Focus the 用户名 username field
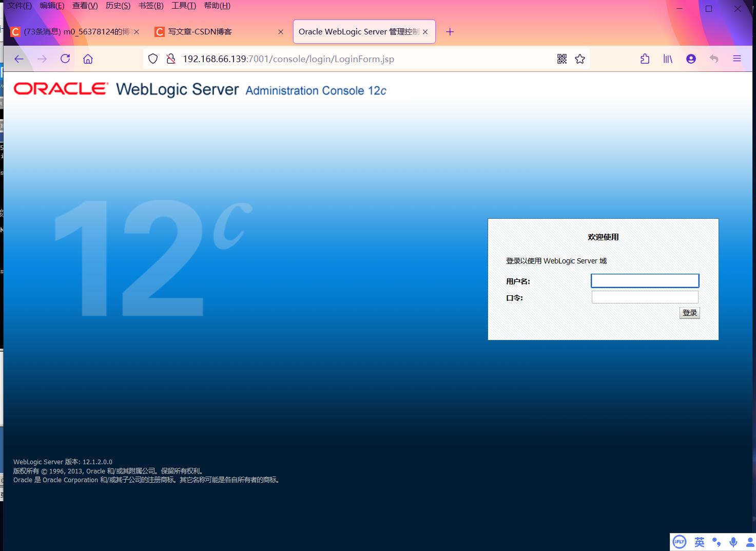756x551 pixels. click(645, 280)
